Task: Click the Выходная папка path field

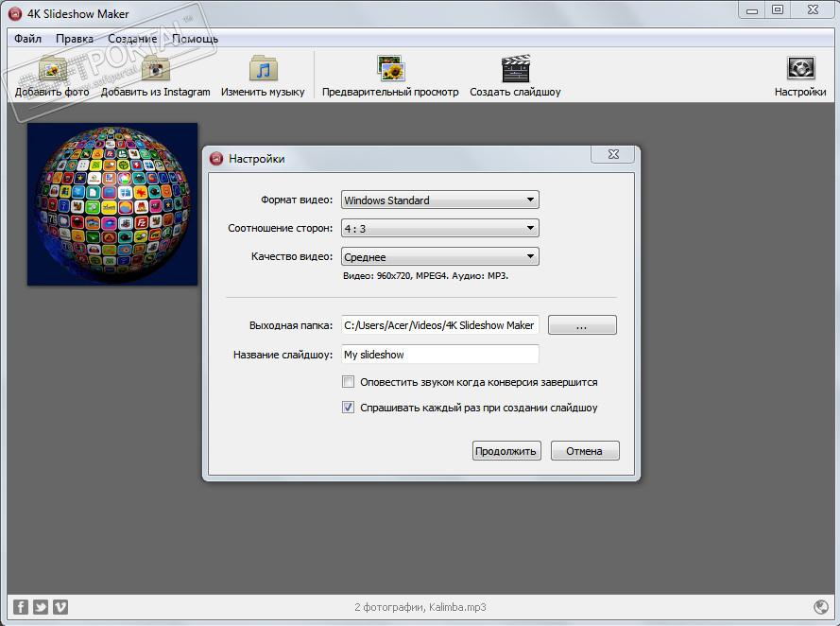Action: point(439,325)
